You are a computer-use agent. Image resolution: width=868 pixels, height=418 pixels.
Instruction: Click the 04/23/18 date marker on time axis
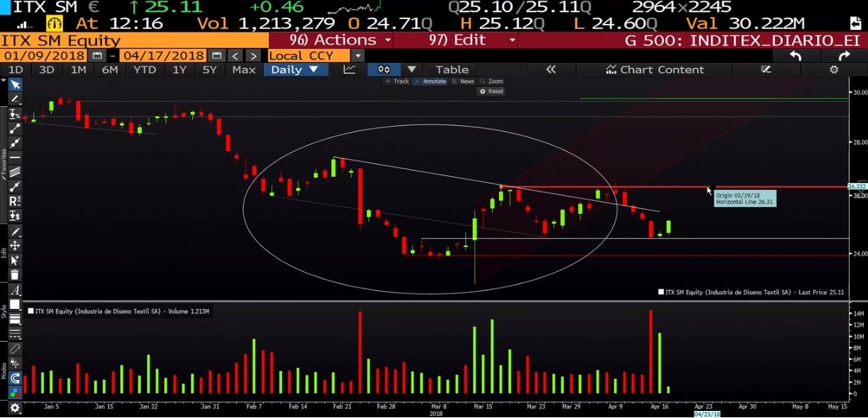[707, 414]
